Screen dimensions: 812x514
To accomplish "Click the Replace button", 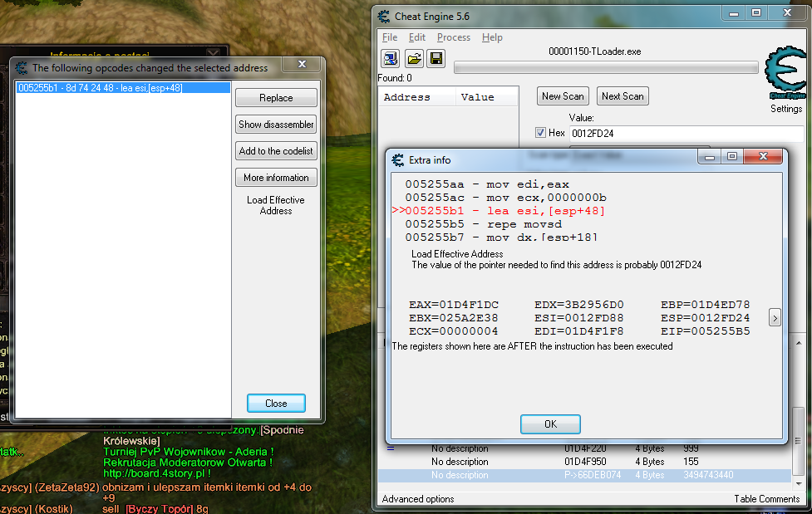I will (276, 98).
